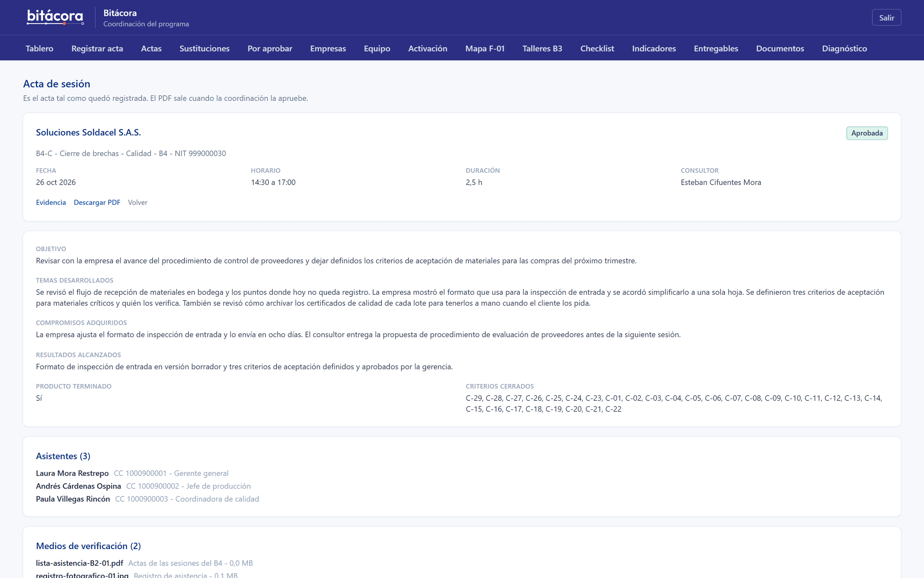
Task: Click the Aprobada status badge
Action: [x=867, y=133]
